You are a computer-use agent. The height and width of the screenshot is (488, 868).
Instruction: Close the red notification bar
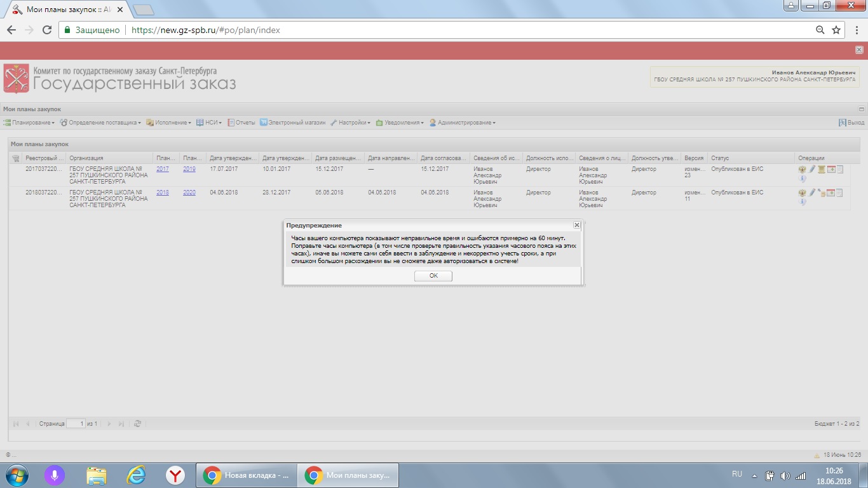click(859, 50)
